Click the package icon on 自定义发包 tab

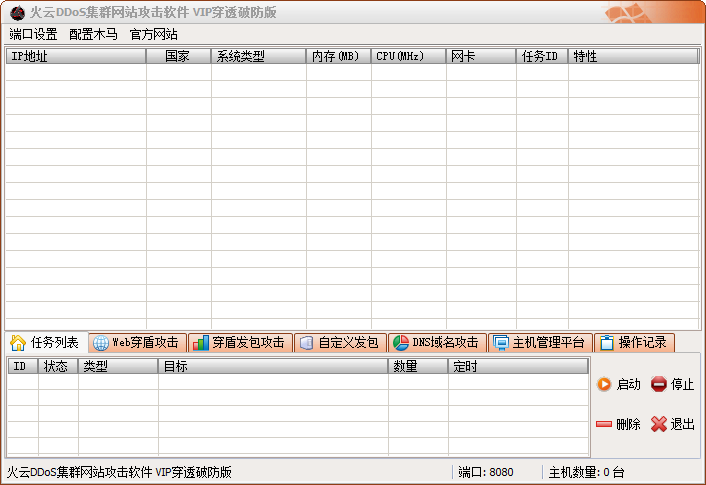click(x=307, y=343)
